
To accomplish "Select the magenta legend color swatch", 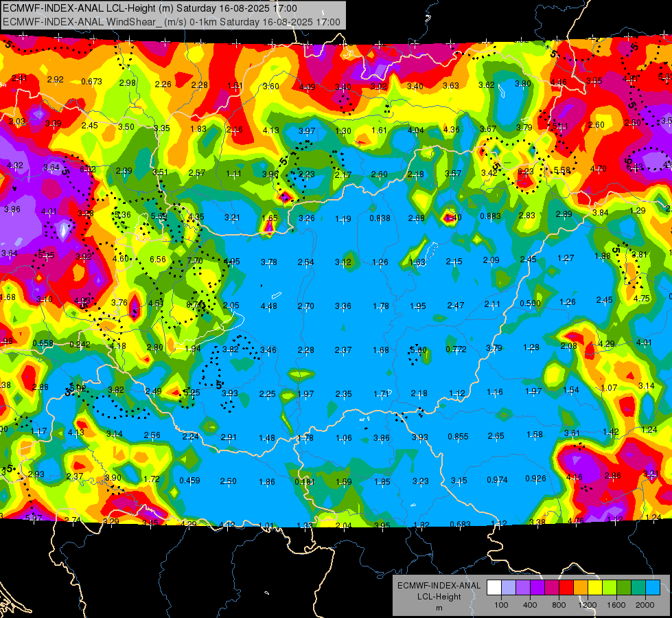I will click(552, 588).
